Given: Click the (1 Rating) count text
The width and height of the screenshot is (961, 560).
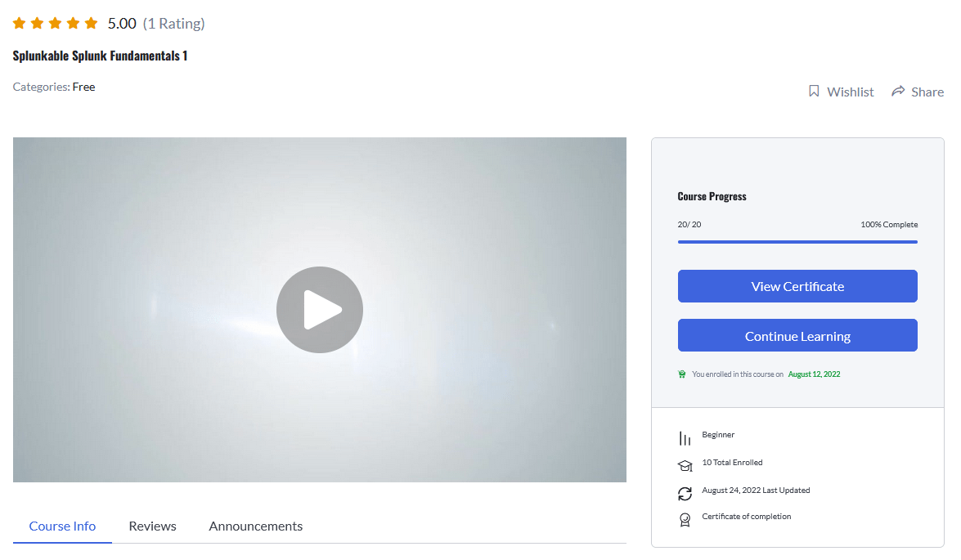Looking at the screenshot, I should [x=174, y=23].
